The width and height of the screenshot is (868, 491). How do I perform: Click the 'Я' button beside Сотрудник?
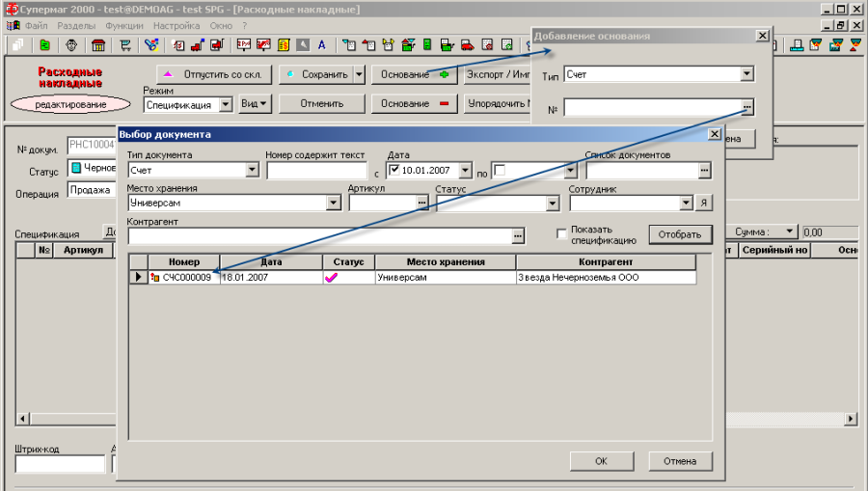pos(704,204)
